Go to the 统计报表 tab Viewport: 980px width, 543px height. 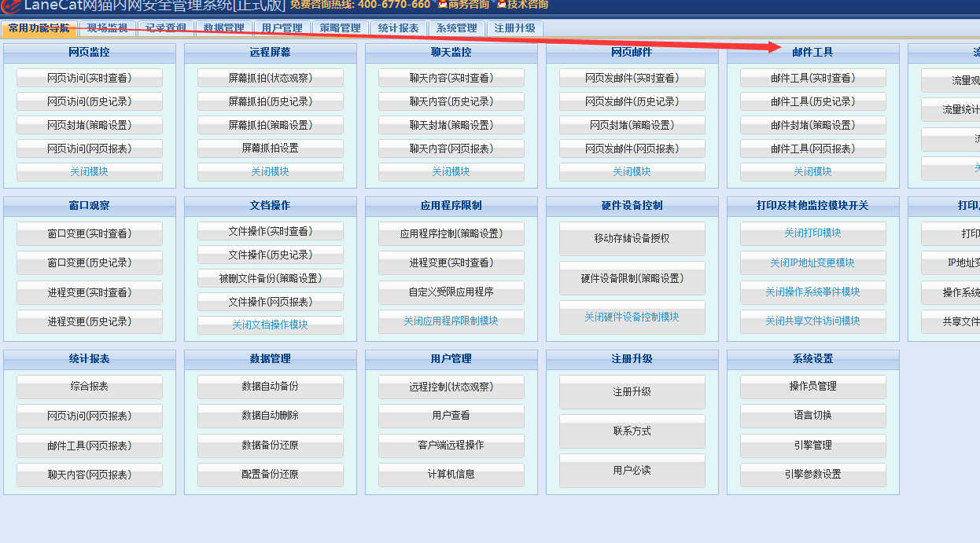398,28
